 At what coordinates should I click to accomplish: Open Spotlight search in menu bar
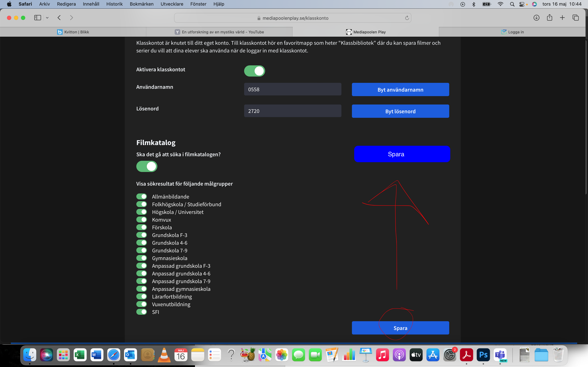click(x=512, y=4)
